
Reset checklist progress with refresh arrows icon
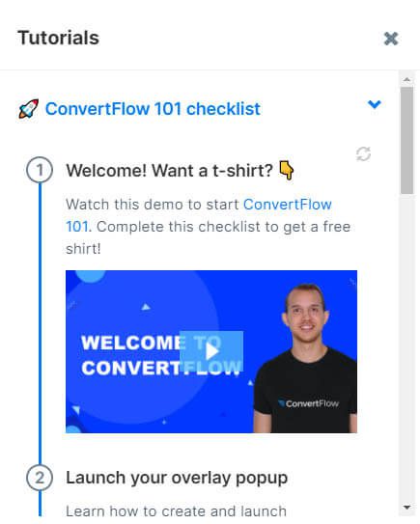coord(363,154)
